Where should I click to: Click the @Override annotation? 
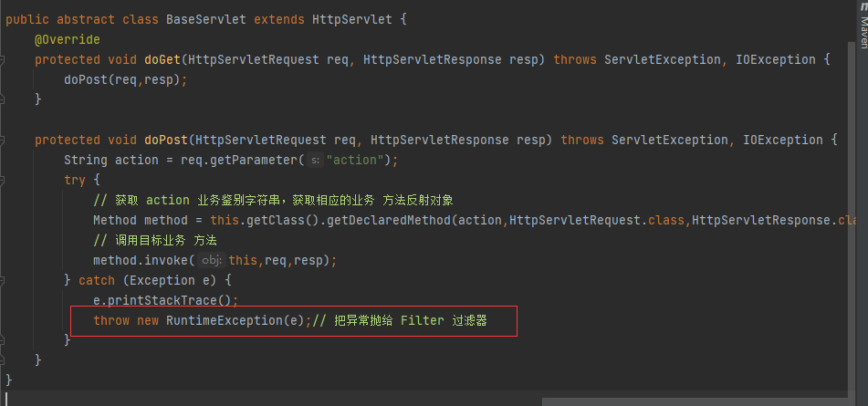click(x=67, y=40)
